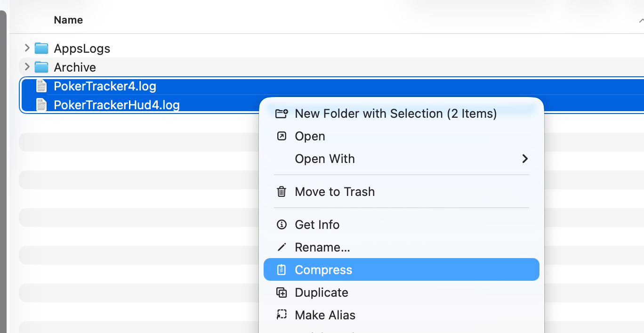Select the Archive folder name
Image resolution: width=644 pixels, height=333 pixels.
coord(75,67)
